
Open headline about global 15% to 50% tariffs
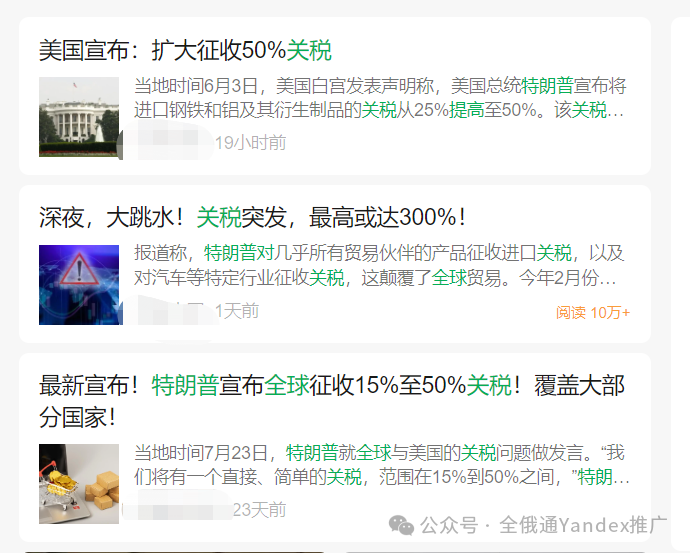point(332,401)
